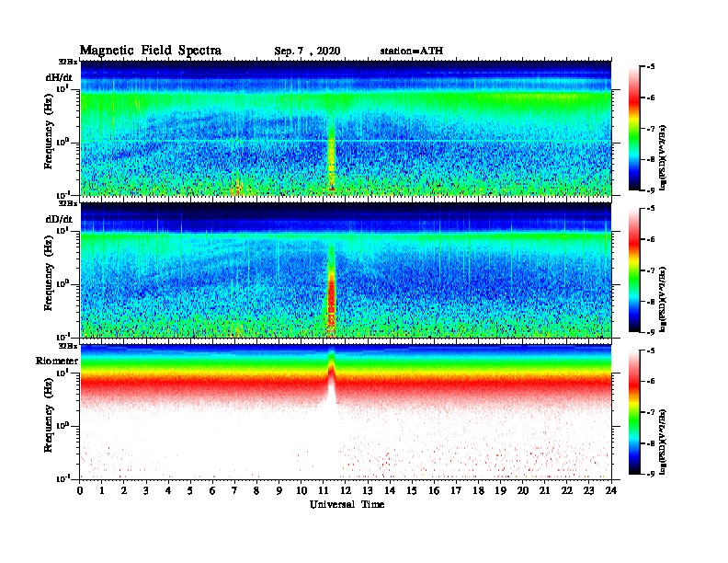Viewport: 728px width, 563px height.
Task: Click the time axis tick label '12'
Action: tap(346, 491)
